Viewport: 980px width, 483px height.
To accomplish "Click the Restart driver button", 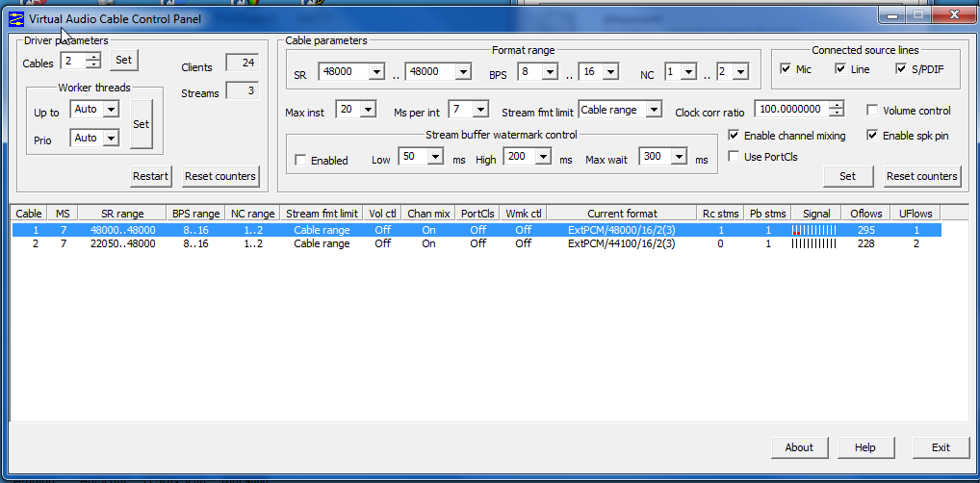I will pos(150,176).
